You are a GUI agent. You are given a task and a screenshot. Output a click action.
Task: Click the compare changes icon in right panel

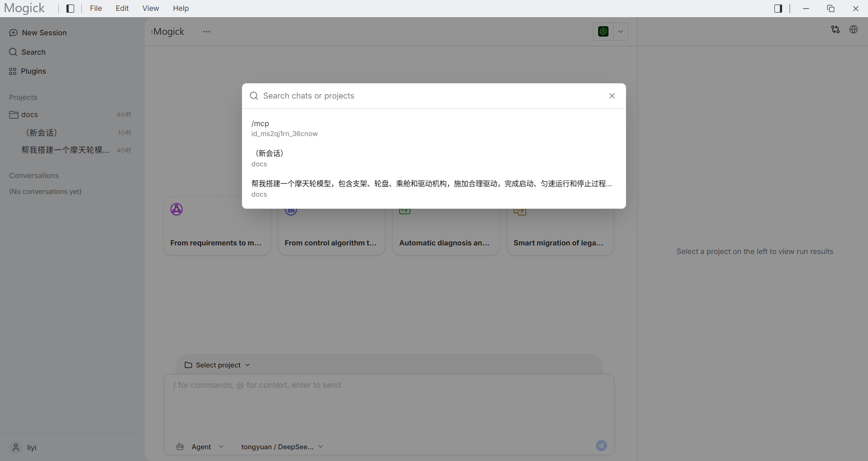(835, 29)
